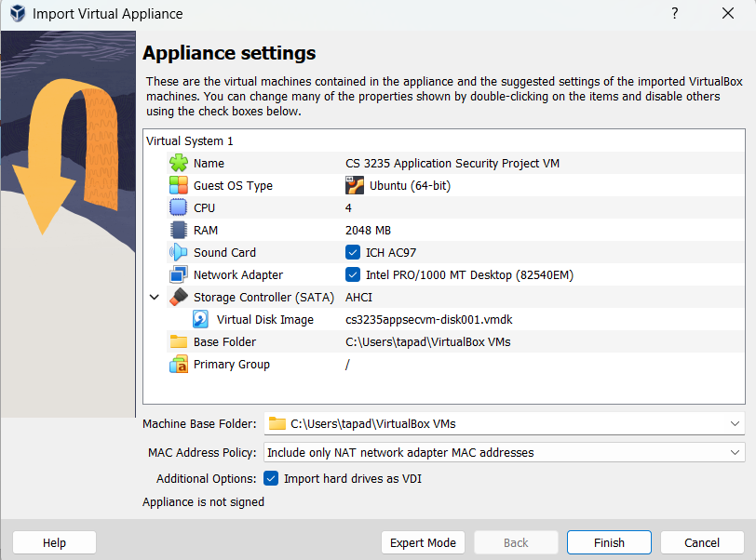
Task: Cancel the appliance import
Action: (x=702, y=542)
